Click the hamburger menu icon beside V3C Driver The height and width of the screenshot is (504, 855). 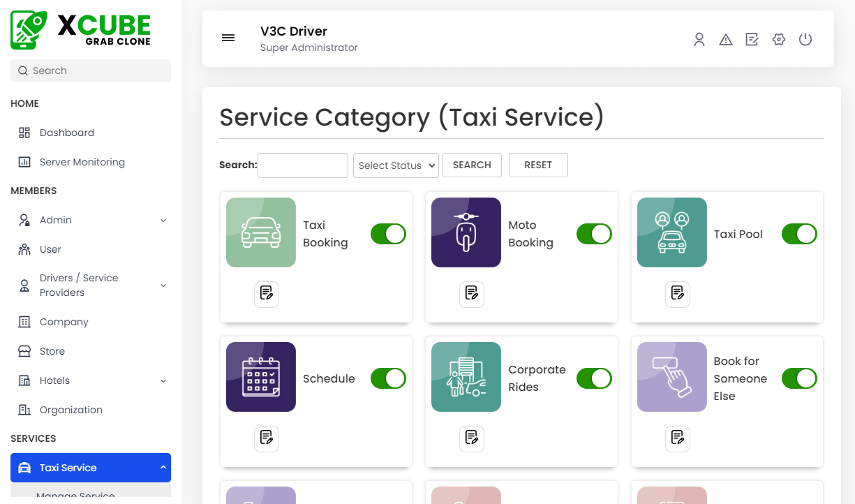[x=228, y=38]
